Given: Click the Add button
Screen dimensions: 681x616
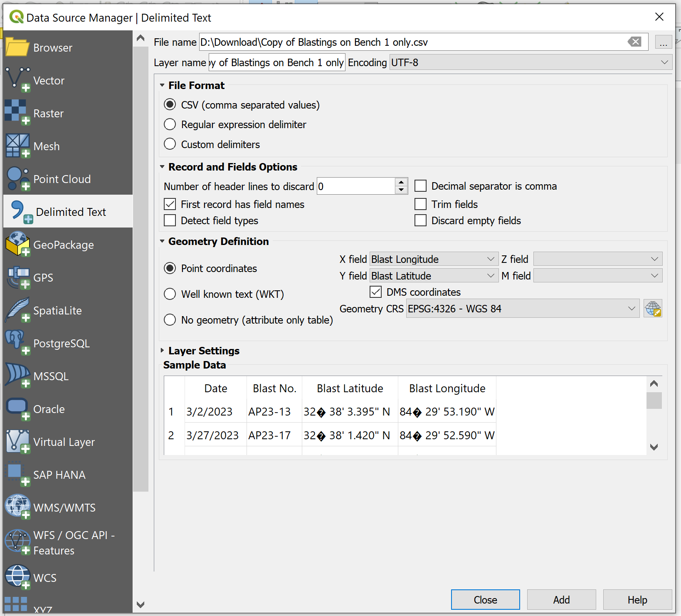Looking at the screenshot, I should [x=561, y=599].
